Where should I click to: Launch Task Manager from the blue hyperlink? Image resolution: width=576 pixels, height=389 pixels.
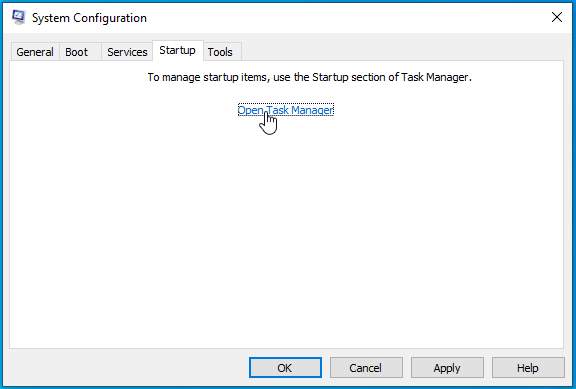pos(286,110)
